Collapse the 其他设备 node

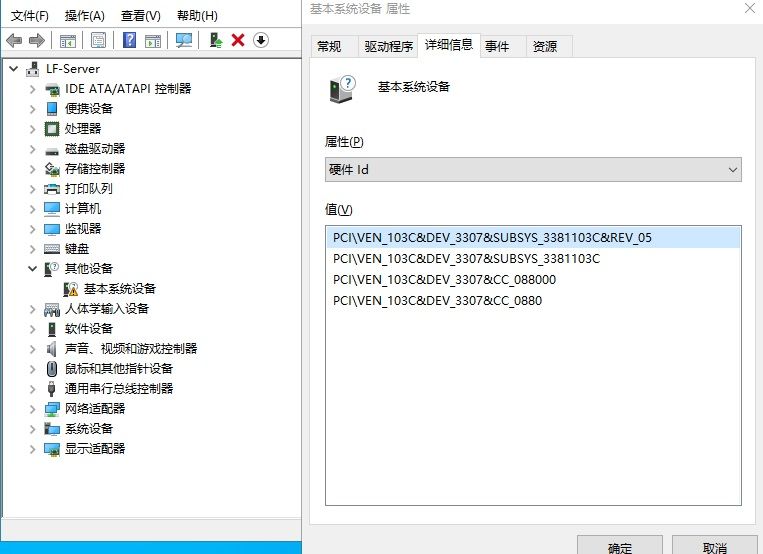(x=32, y=268)
